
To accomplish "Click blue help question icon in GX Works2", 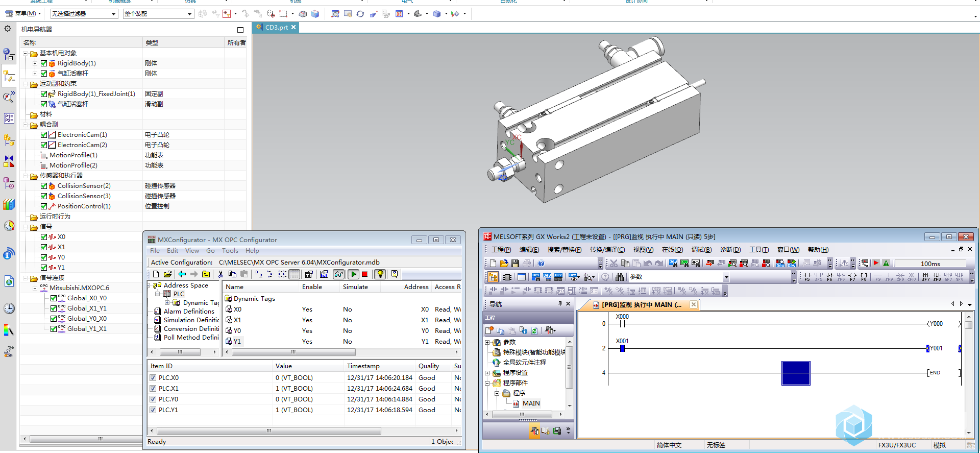I will [x=541, y=264].
